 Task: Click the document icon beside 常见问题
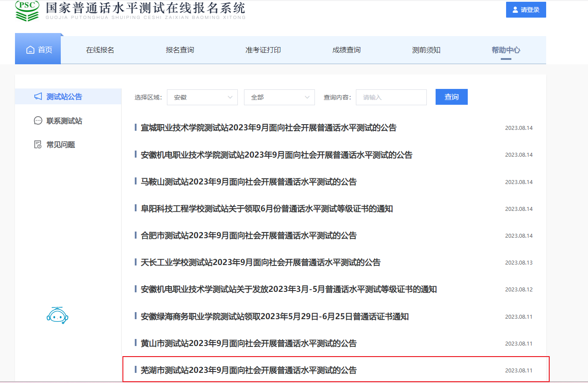pos(38,144)
